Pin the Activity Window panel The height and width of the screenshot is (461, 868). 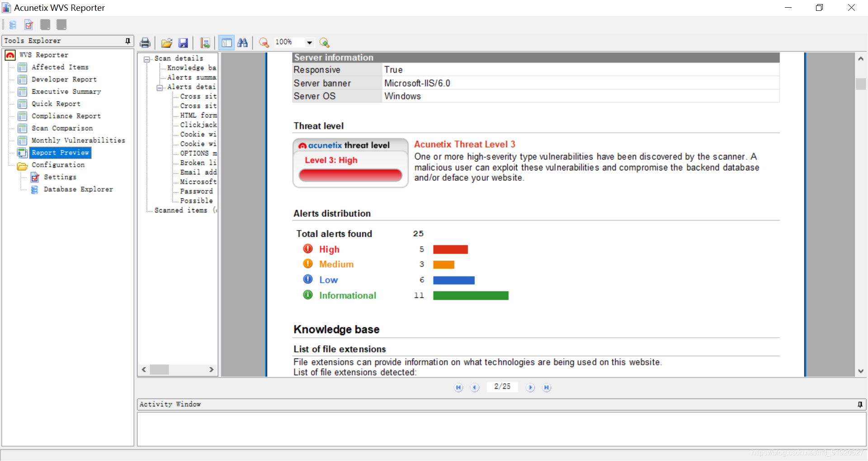pos(860,405)
